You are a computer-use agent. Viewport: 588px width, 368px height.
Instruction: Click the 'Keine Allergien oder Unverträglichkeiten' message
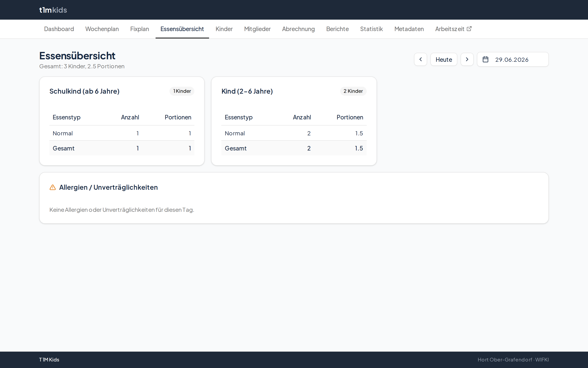122,210
